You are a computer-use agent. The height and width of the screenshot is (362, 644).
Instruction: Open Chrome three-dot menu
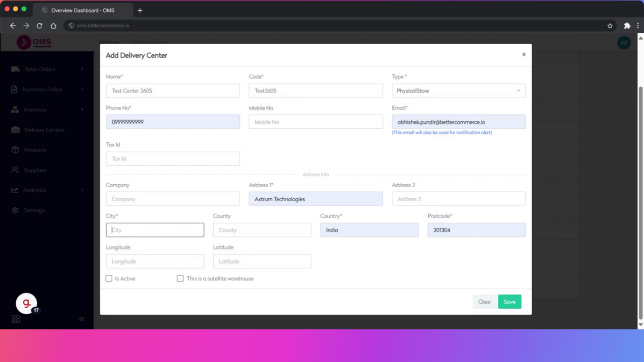[x=638, y=26]
